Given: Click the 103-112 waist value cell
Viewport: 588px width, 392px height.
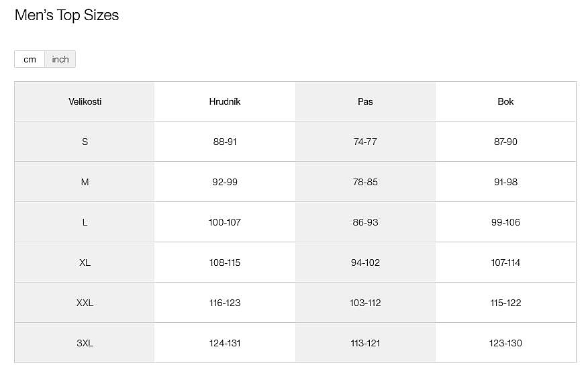Looking at the screenshot, I should tap(365, 303).
